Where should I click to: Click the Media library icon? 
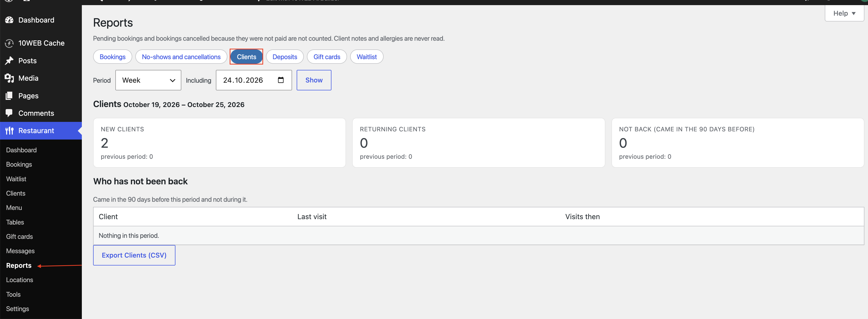coord(9,78)
